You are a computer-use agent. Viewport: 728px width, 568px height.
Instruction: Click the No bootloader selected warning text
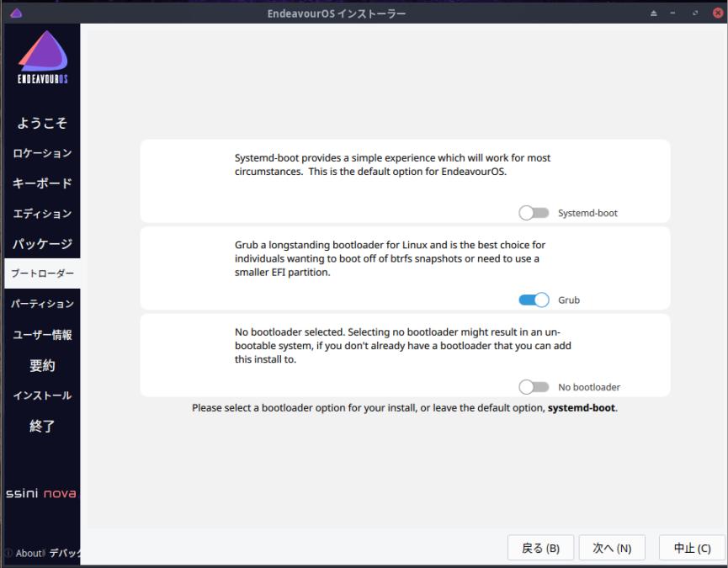tap(402, 346)
